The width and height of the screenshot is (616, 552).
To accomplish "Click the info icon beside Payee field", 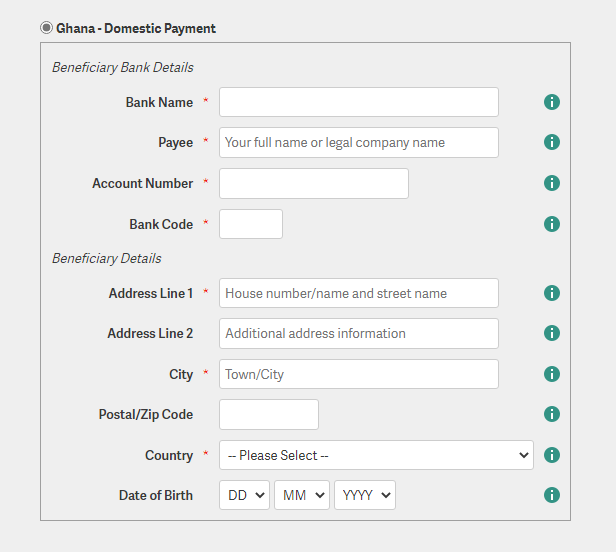I will point(551,142).
